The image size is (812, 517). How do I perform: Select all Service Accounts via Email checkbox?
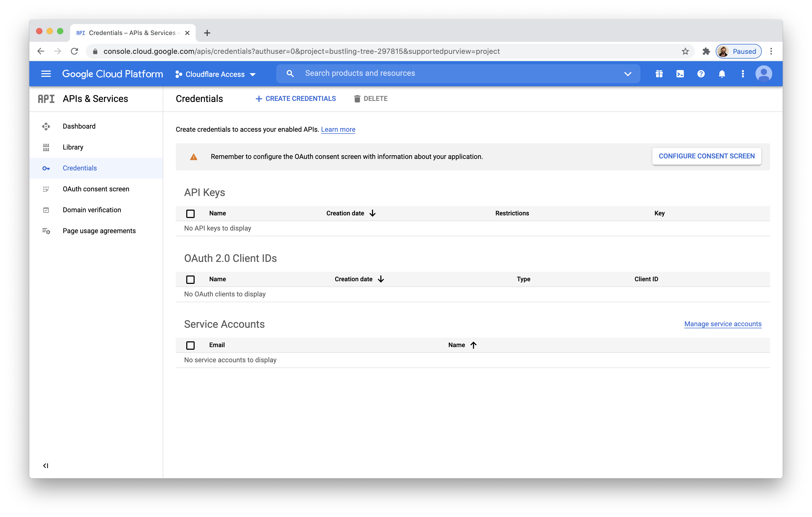[x=190, y=345]
